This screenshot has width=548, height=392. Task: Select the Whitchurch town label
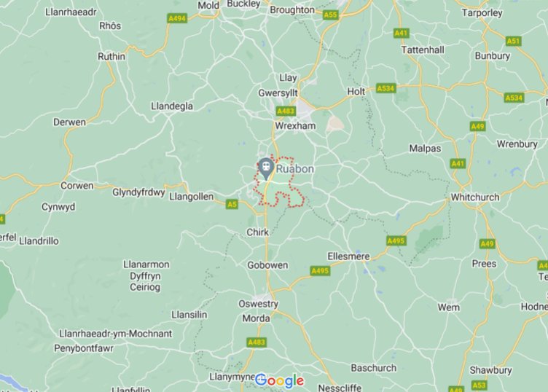tap(475, 197)
